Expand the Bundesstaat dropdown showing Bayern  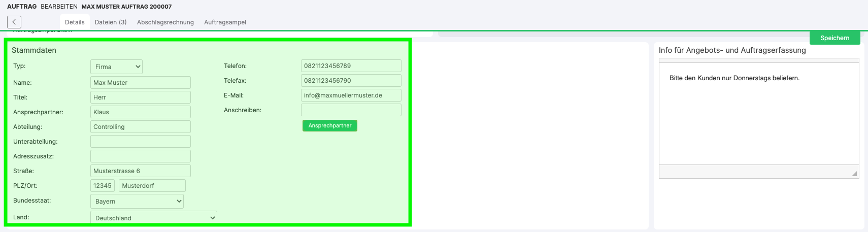137,202
